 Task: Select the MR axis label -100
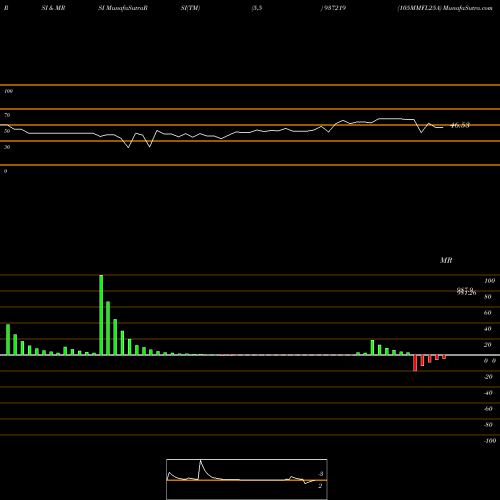pyautogui.click(x=490, y=441)
